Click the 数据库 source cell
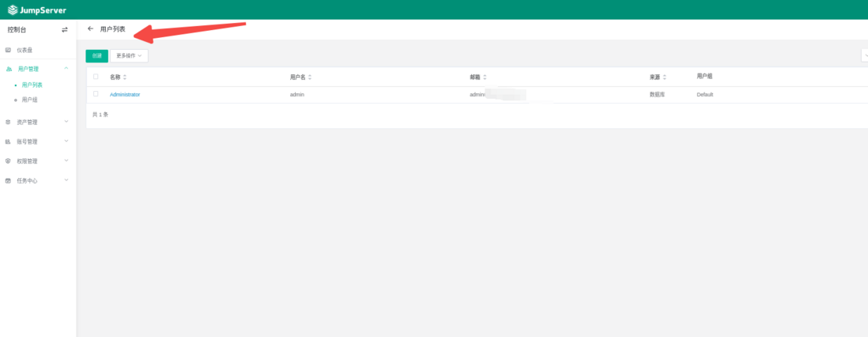 click(x=657, y=95)
